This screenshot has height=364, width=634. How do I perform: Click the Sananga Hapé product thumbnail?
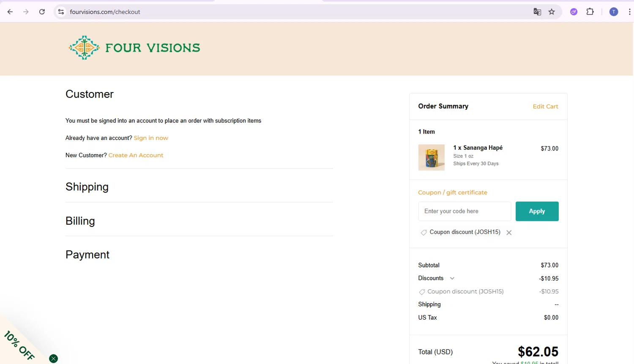click(x=431, y=158)
